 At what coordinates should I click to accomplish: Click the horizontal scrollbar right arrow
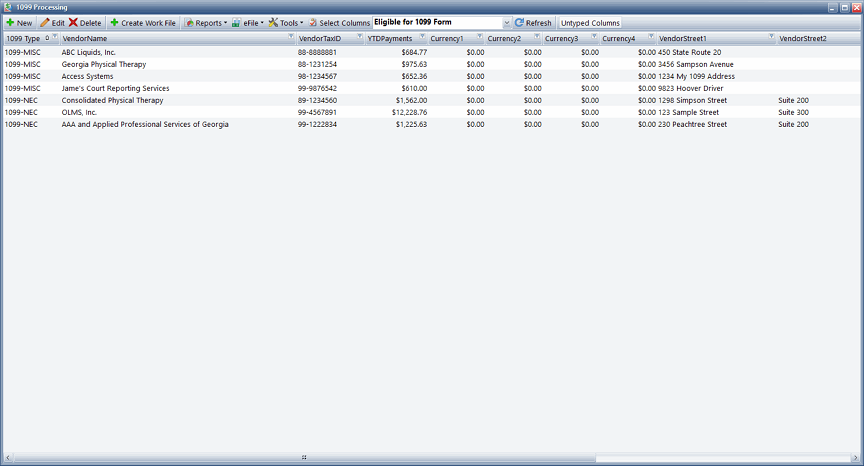856,458
